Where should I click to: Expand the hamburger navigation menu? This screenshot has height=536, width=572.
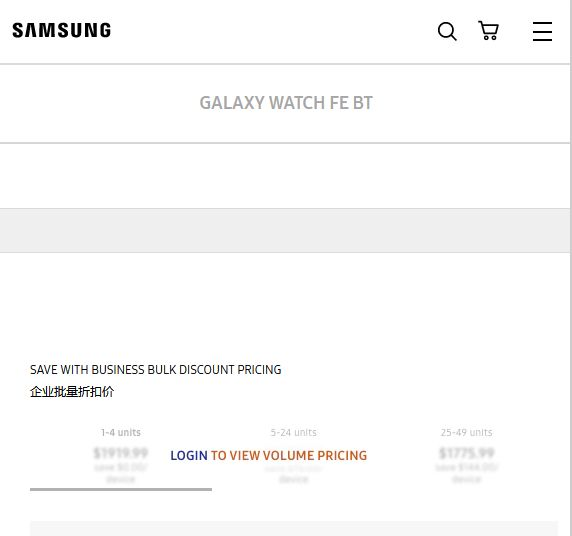[542, 31]
